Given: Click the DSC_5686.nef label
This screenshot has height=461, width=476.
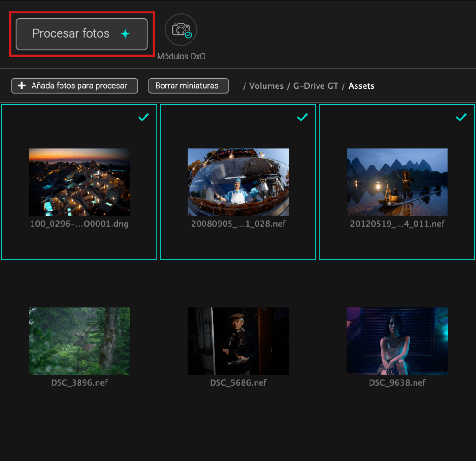Looking at the screenshot, I should (x=238, y=383).
